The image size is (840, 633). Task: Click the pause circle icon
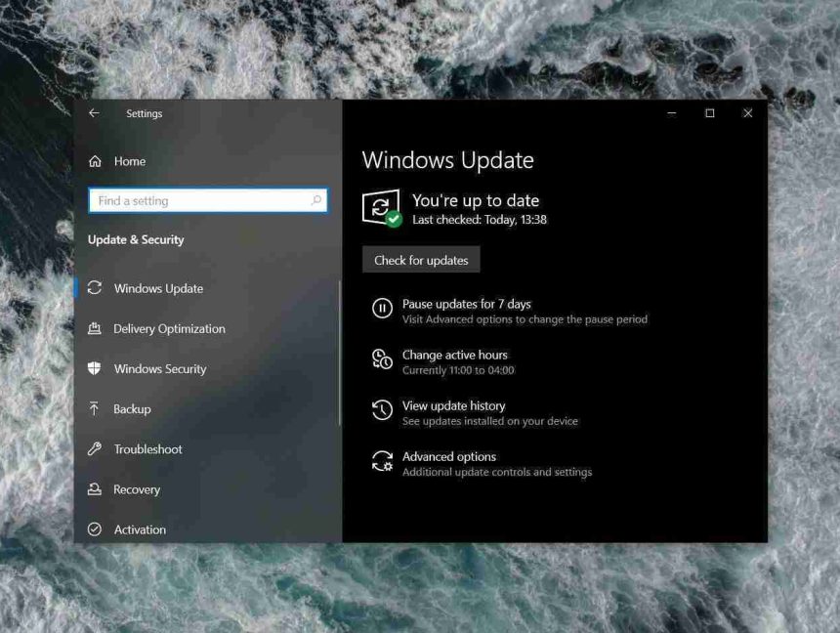[x=382, y=308]
